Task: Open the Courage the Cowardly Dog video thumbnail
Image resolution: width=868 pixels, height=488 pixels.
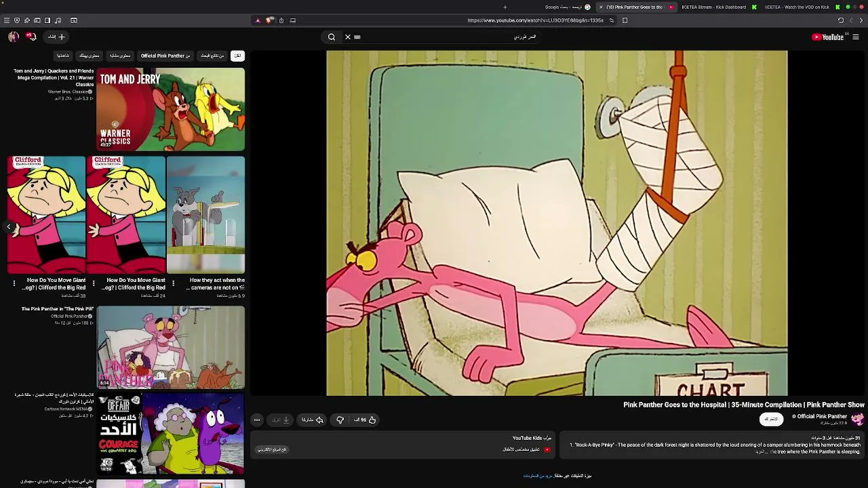Action: point(171,434)
